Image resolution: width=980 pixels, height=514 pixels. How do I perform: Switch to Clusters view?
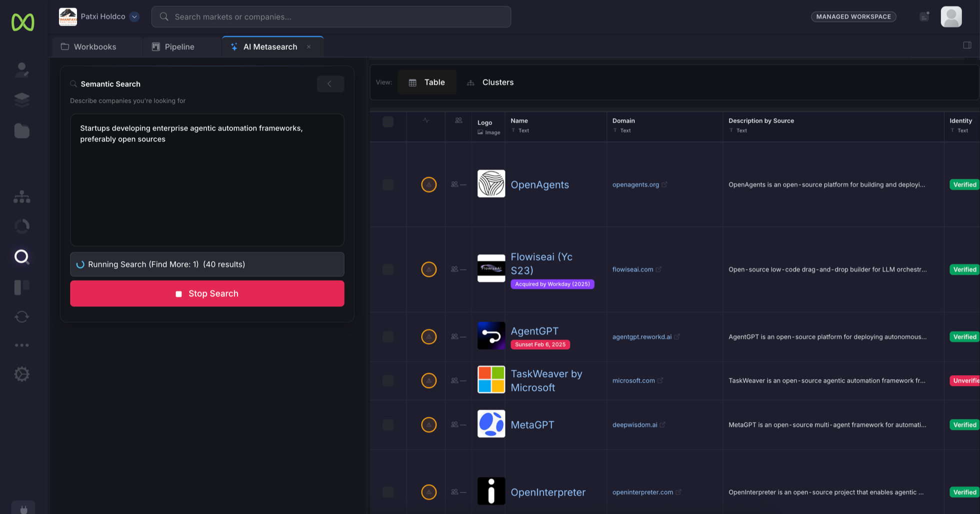(x=490, y=82)
